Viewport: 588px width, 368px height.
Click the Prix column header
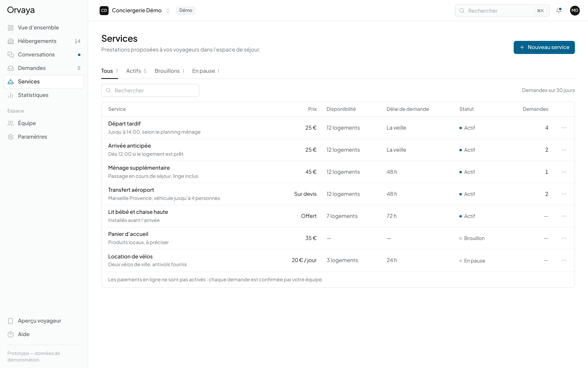[x=312, y=109]
